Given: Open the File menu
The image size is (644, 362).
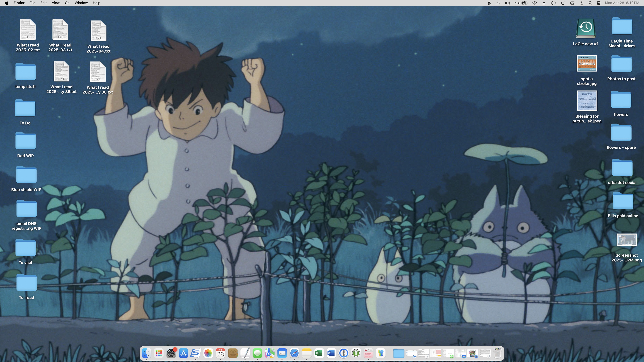Looking at the screenshot, I should (x=32, y=3).
